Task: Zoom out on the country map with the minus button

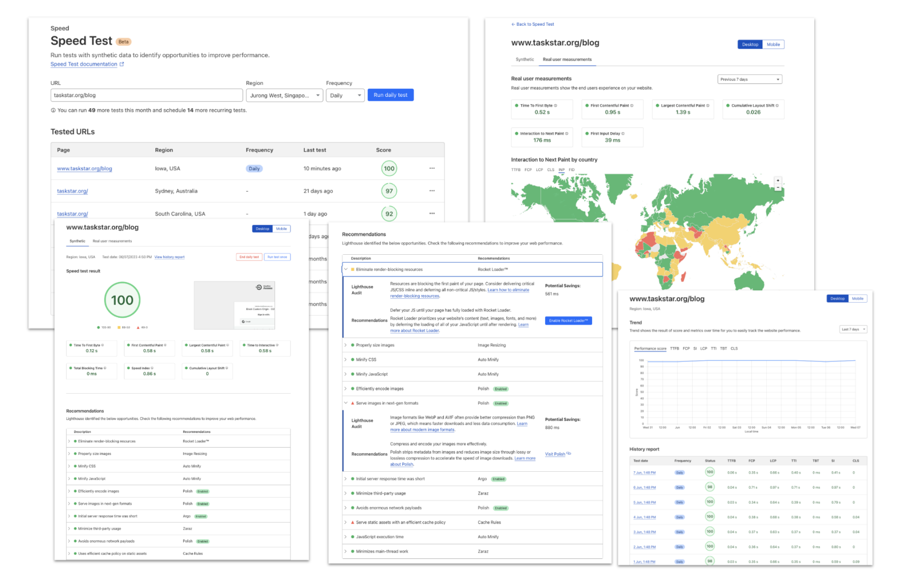Action: 778,187
